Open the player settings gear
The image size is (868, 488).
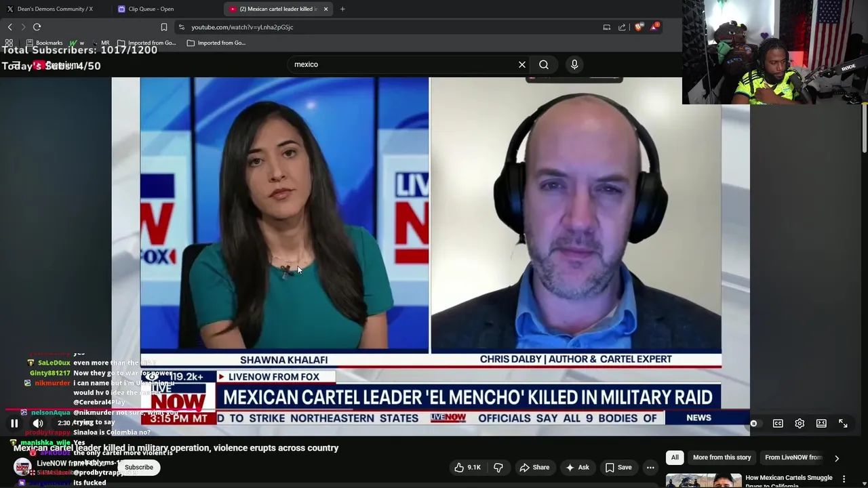(800, 424)
